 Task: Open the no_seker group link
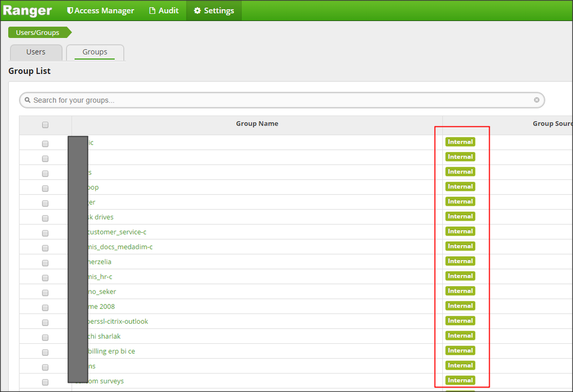pos(102,292)
